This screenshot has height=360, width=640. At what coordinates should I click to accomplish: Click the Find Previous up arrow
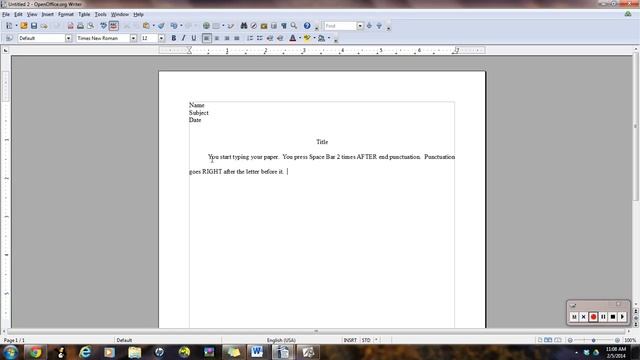(x=379, y=26)
